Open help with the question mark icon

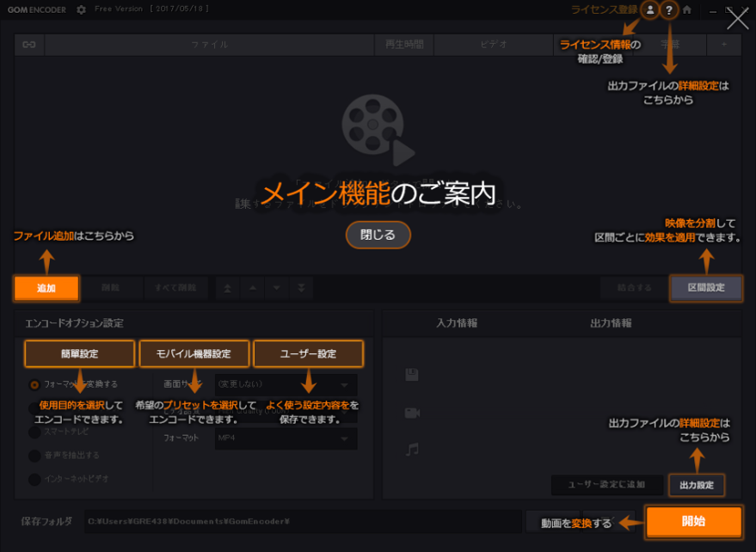669,9
